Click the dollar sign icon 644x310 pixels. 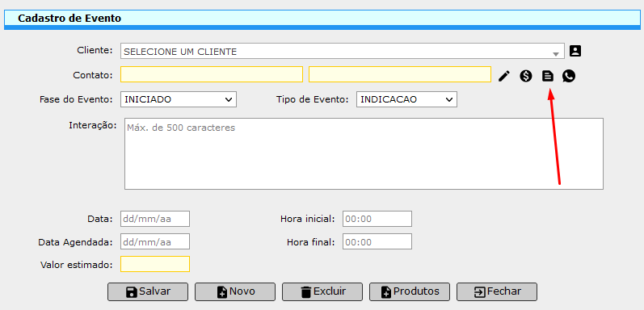(526, 76)
